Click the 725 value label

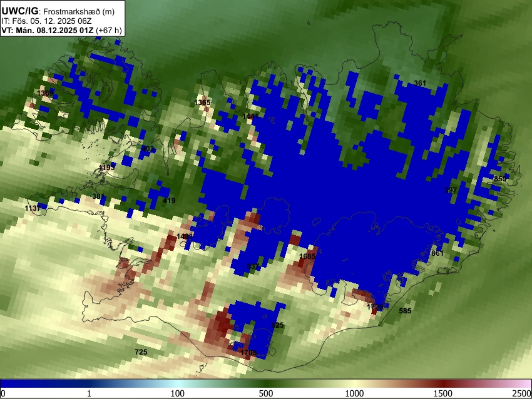tap(141, 352)
